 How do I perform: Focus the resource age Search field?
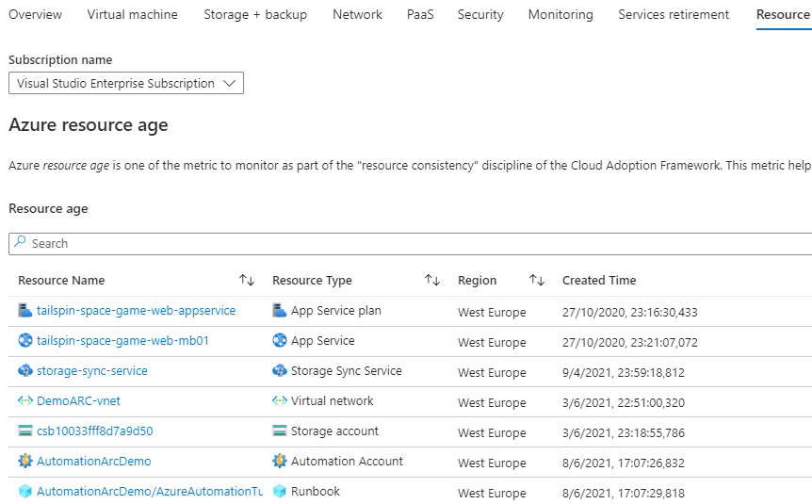(414, 243)
